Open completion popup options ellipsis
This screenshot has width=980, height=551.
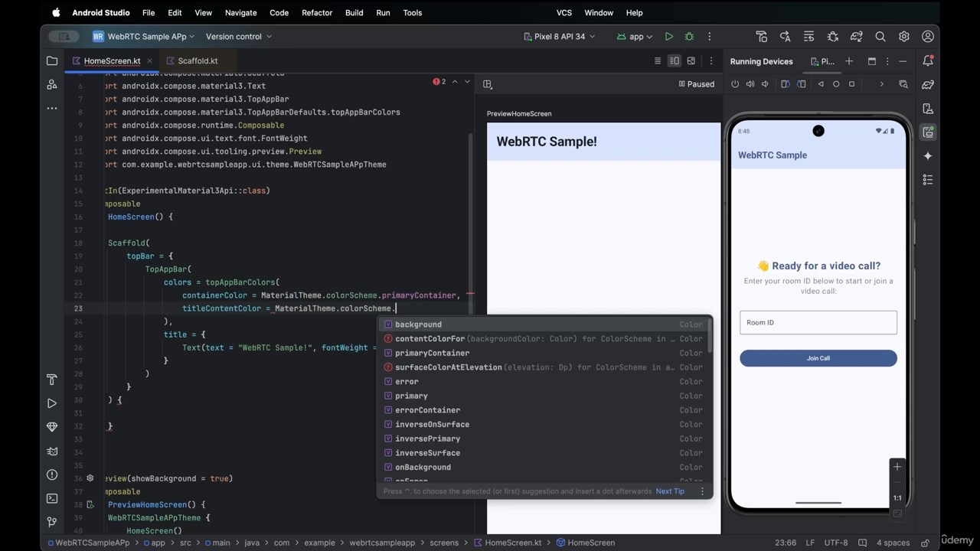[x=702, y=491]
